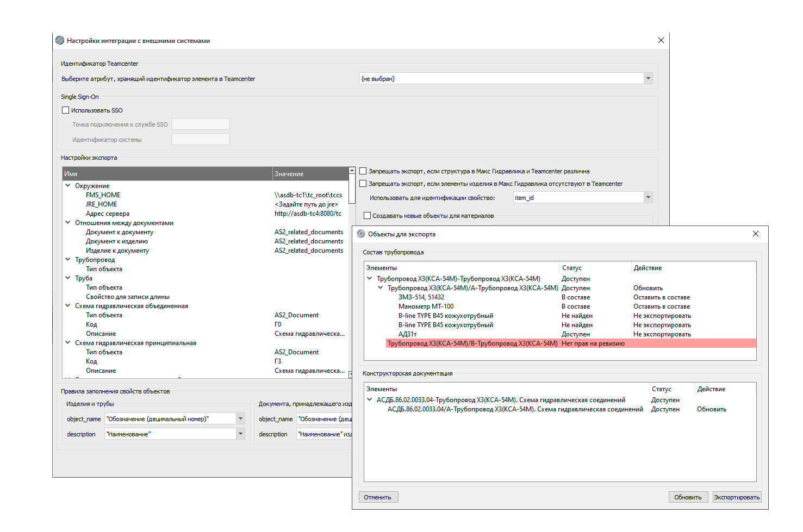
Task: Select the Манометр МТ-100 element row
Action: (426, 306)
